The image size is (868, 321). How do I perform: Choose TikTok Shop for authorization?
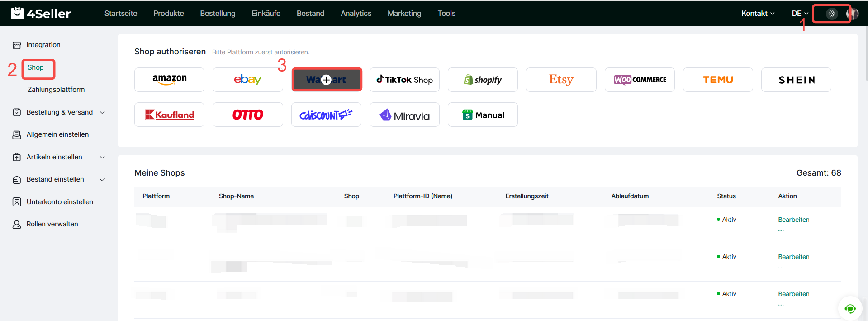(x=404, y=80)
